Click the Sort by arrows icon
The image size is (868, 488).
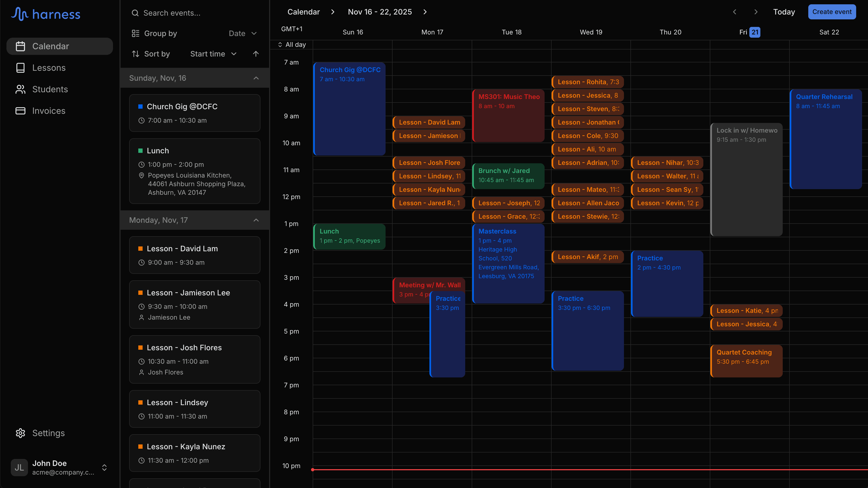point(135,54)
